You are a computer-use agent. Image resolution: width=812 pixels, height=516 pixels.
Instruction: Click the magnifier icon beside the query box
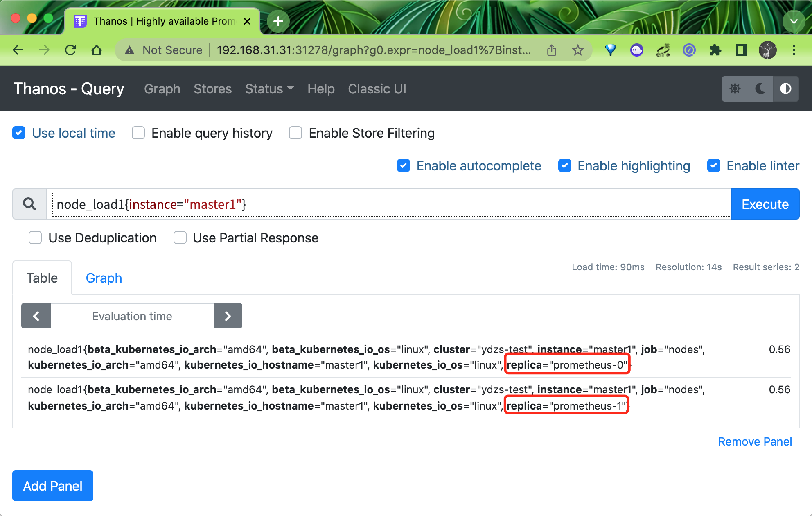(x=29, y=204)
